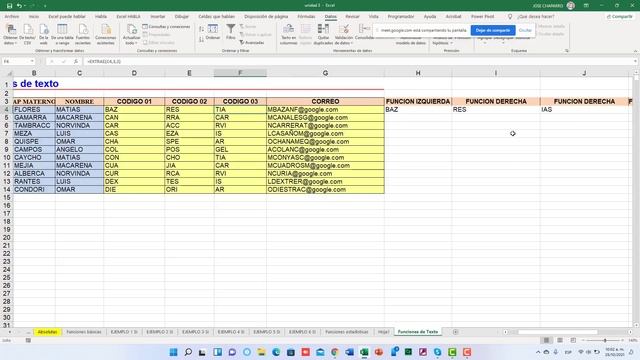
Task: Click the Windows Start button
Action: coord(173,352)
